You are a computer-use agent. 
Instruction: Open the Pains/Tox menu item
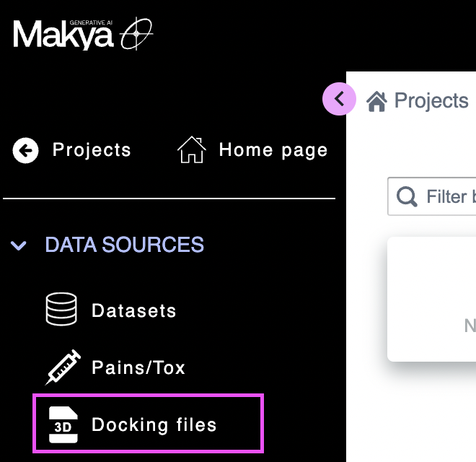[138, 367]
